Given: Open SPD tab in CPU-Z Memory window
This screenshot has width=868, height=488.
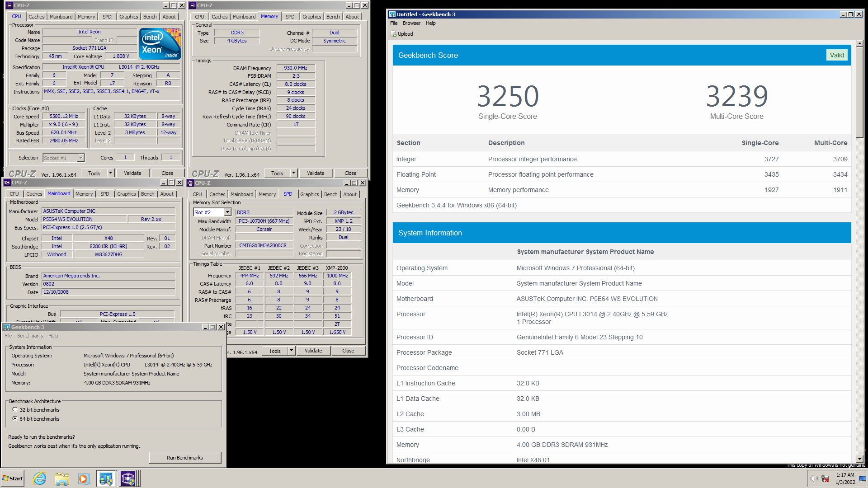Looking at the screenshot, I should point(290,17).
